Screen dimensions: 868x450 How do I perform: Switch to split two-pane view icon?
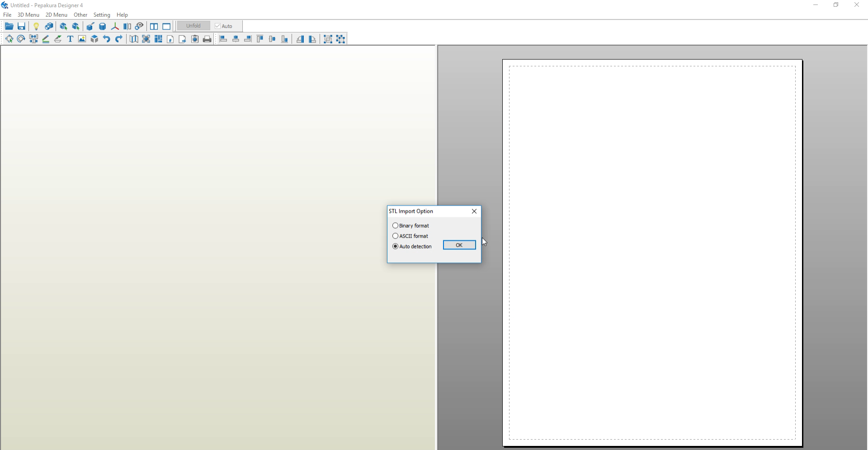[x=154, y=26]
